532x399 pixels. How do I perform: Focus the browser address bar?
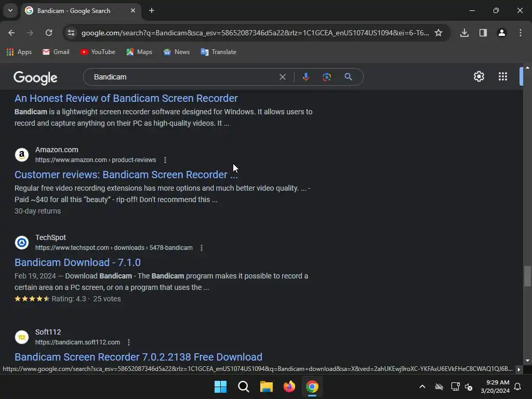(255, 33)
